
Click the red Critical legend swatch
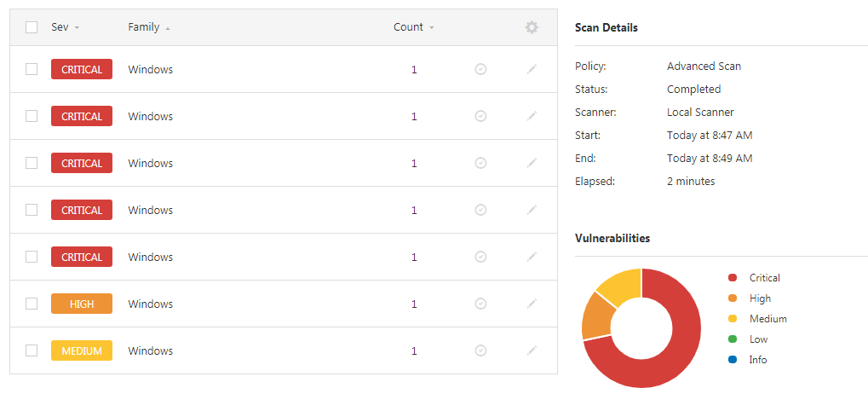[733, 278]
